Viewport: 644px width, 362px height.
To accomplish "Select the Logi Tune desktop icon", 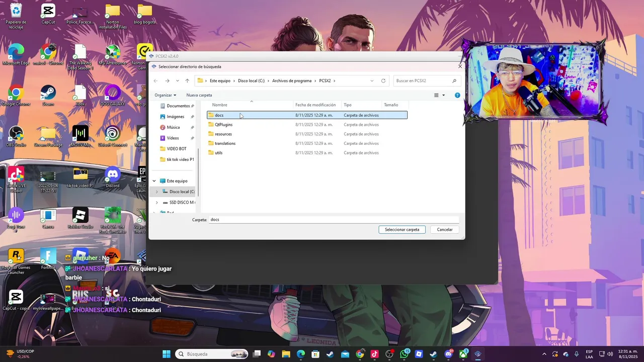I will [x=16, y=218].
